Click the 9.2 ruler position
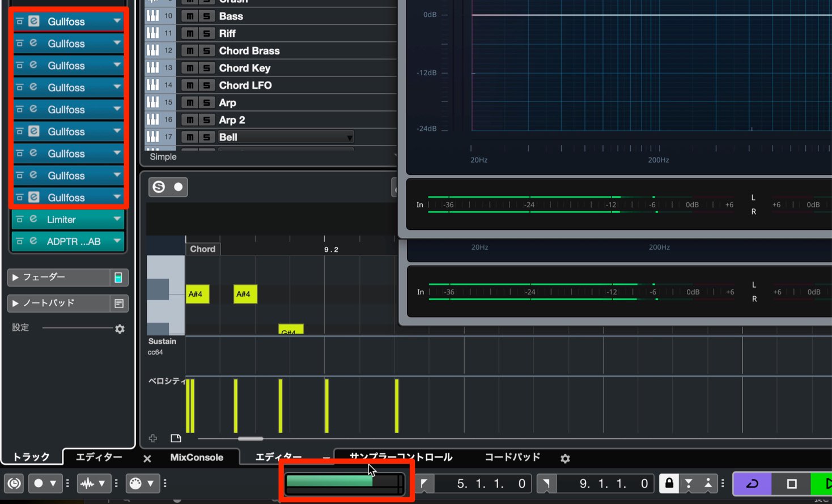Screen dimensions: 832x504 coord(331,250)
